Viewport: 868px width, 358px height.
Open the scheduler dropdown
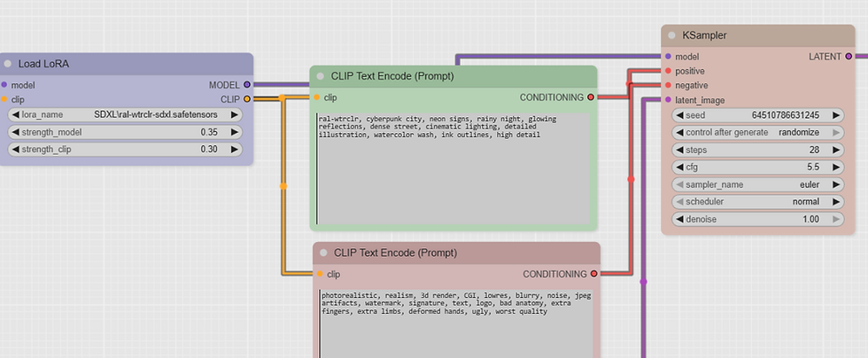coord(758,201)
